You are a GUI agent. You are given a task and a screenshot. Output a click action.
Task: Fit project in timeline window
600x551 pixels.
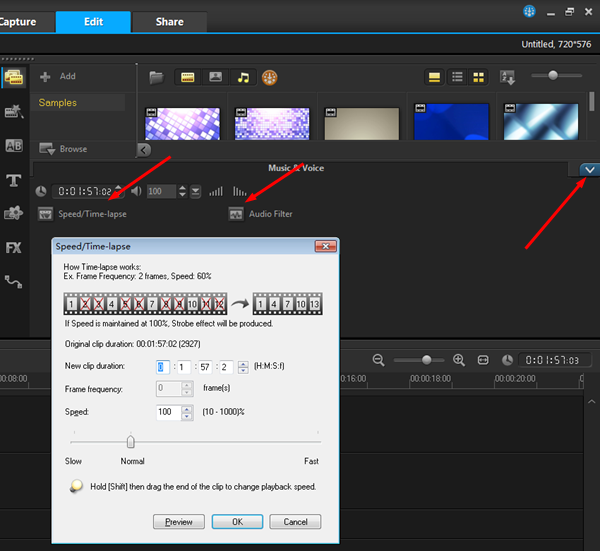(x=482, y=360)
